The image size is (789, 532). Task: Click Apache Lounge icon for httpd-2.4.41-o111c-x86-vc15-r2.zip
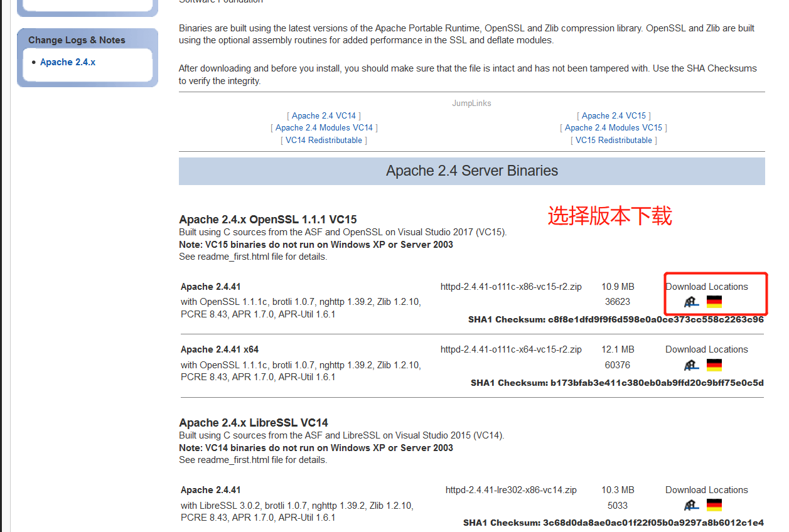692,302
